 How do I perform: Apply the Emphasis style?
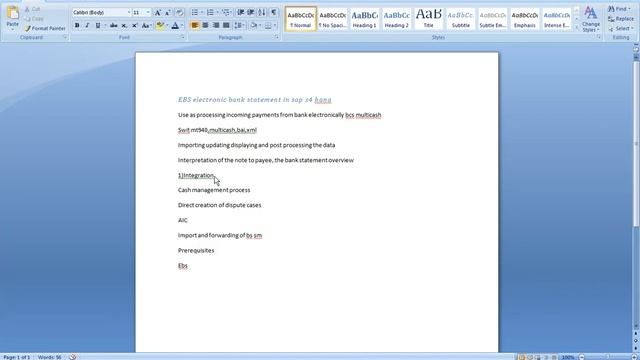(524, 19)
